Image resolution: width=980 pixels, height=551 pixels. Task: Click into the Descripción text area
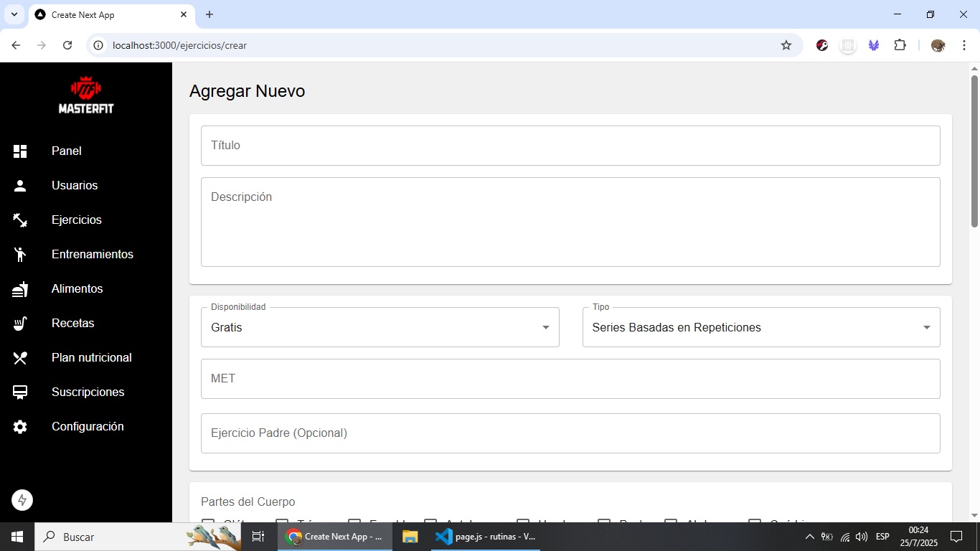(570, 222)
